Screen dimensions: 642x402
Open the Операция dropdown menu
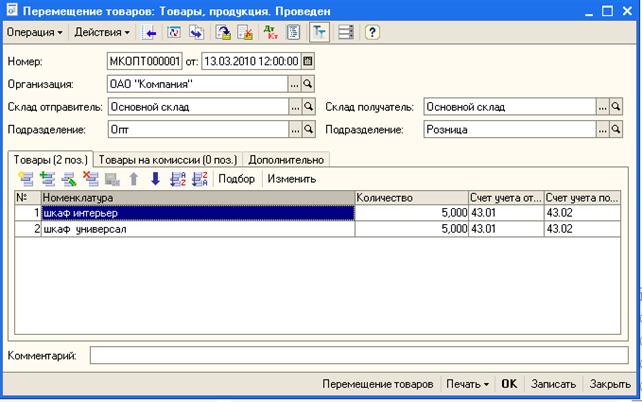click(x=34, y=32)
